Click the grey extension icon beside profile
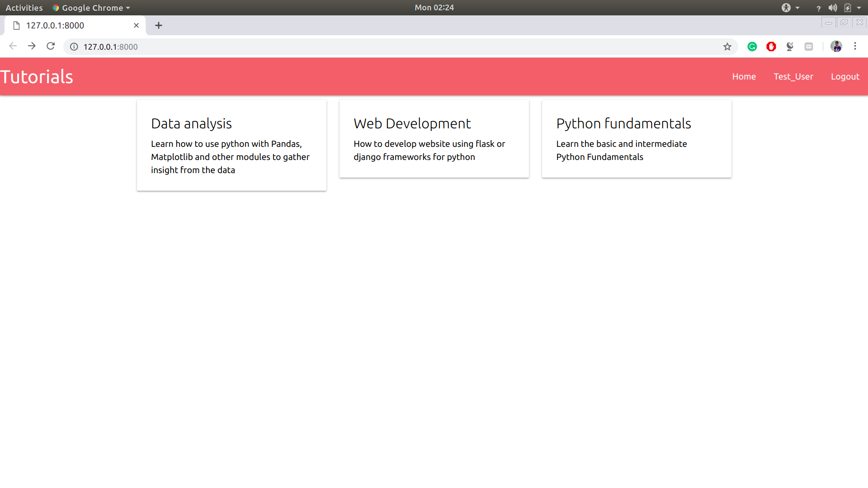Screen dimensions: 868x488 [x=809, y=47]
